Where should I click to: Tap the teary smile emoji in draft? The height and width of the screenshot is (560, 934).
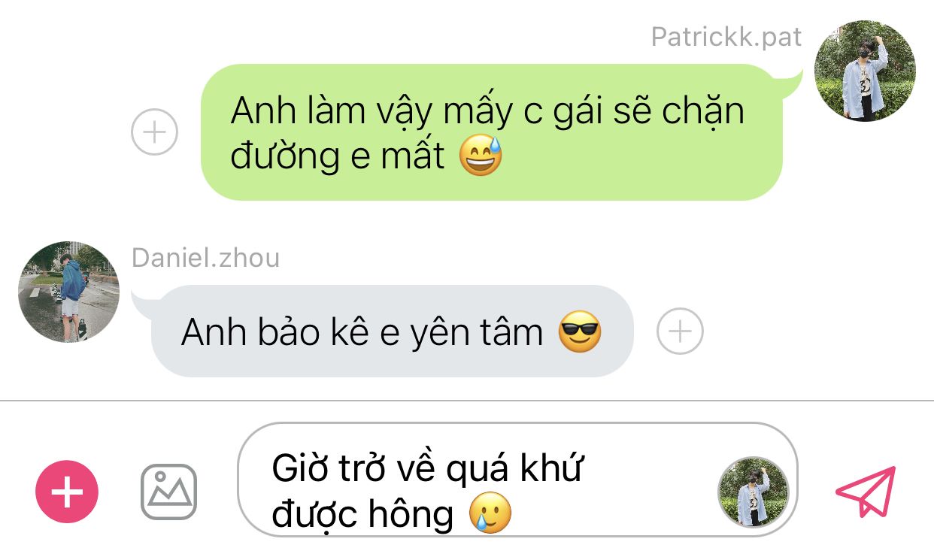pyautogui.click(x=490, y=514)
